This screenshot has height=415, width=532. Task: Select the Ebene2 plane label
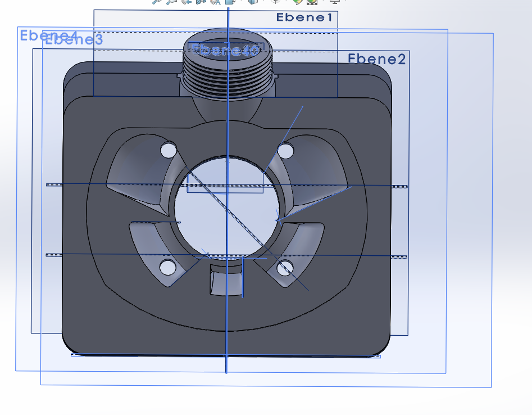pyautogui.click(x=376, y=59)
